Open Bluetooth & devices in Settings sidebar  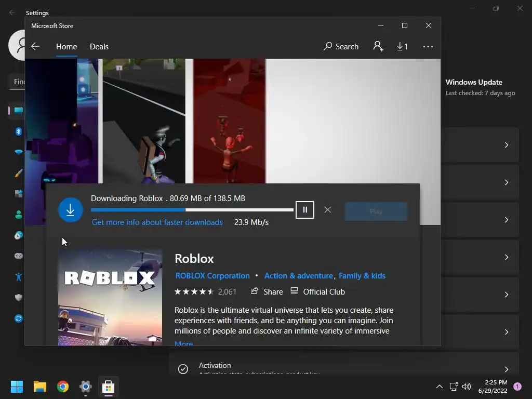(x=19, y=131)
